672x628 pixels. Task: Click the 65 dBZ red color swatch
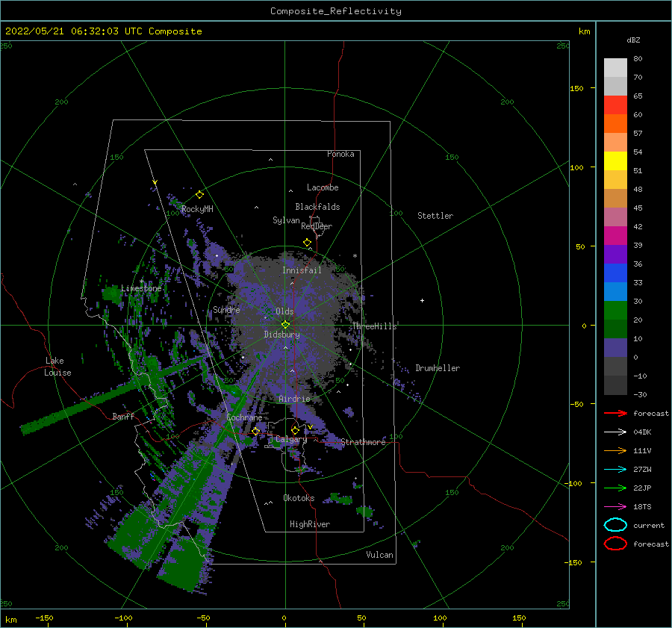point(615,105)
